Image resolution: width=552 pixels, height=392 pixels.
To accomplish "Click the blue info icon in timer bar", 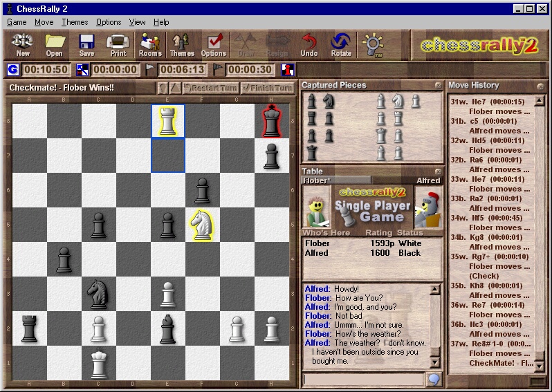I will [288, 70].
